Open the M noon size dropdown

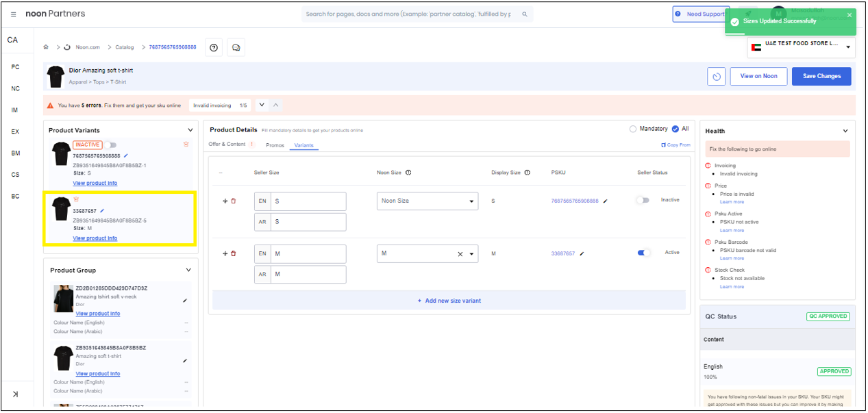tap(472, 254)
